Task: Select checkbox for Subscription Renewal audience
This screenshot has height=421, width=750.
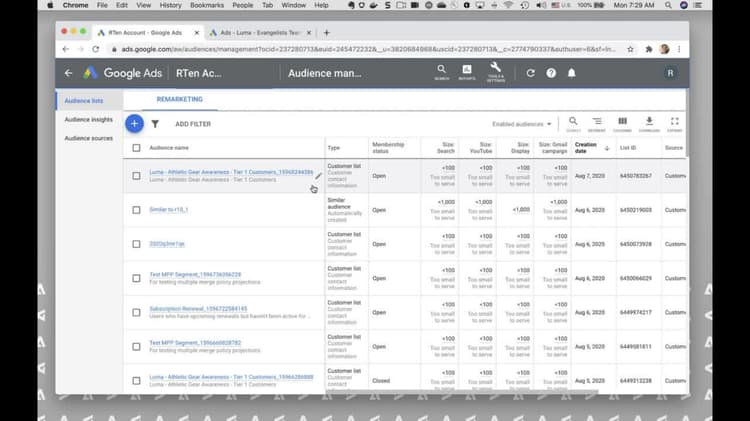Action: click(136, 312)
